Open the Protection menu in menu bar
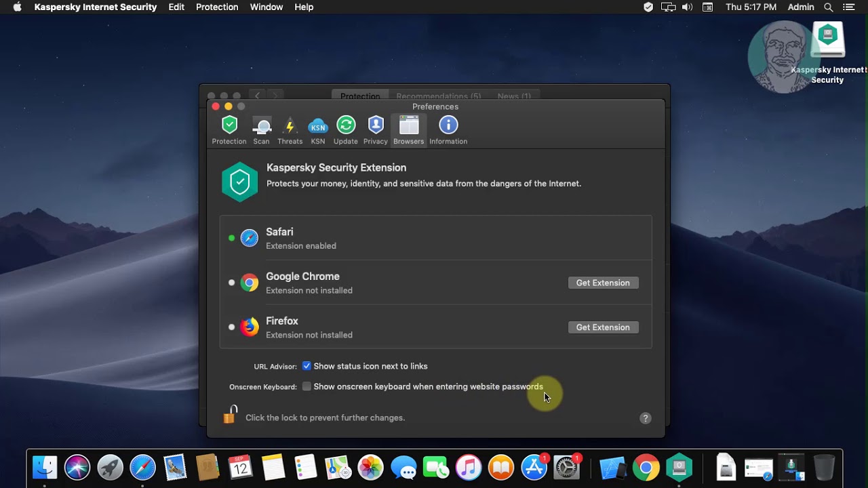Viewport: 868px width, 488px height. (217, 7)
